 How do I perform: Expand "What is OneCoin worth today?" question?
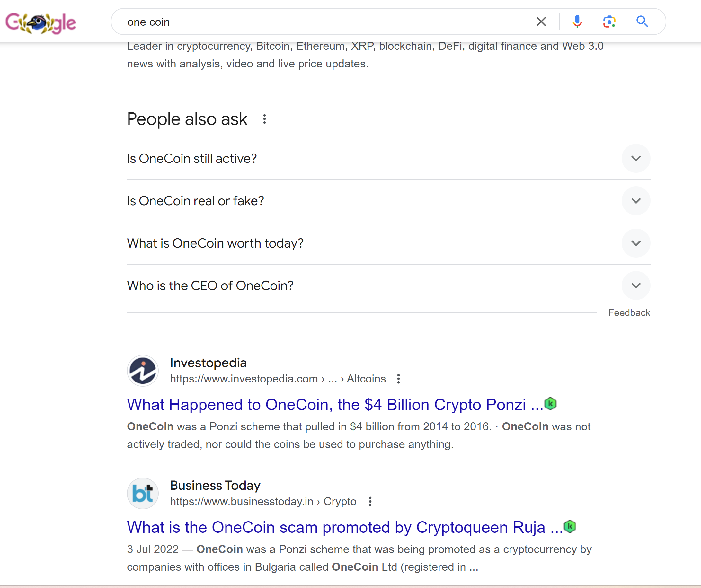635,243
